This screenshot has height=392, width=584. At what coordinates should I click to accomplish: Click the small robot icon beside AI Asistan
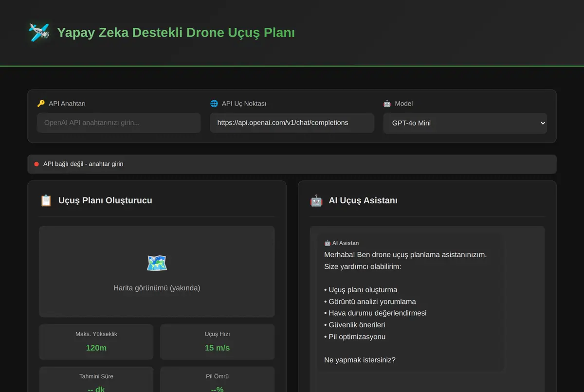[327, 243]
